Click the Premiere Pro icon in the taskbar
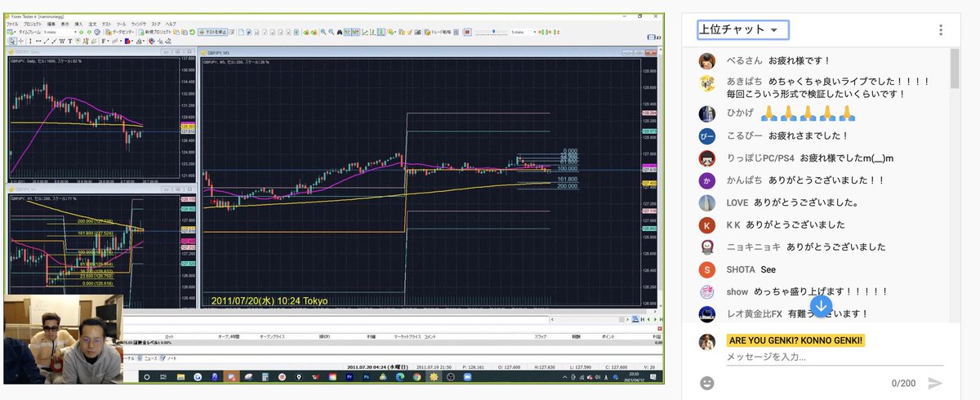The height and width of the screenshot is (400, 980). point(350,377)
